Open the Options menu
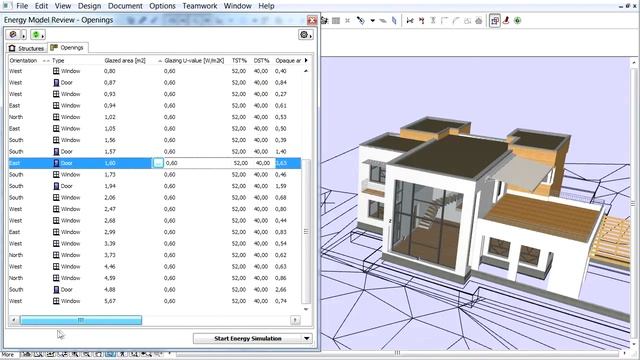640x360 pixels. pos(162,6)
